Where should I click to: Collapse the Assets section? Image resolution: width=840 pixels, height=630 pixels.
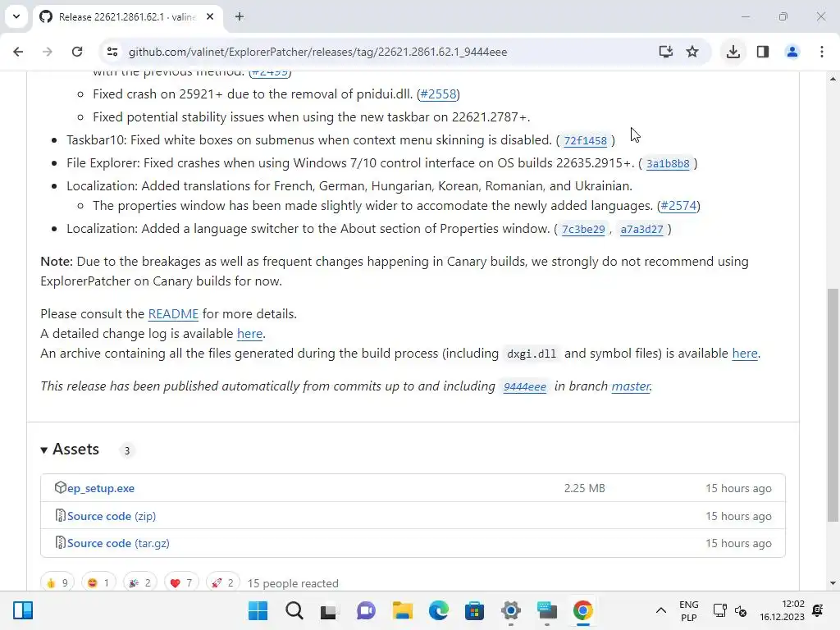point(71,449)
